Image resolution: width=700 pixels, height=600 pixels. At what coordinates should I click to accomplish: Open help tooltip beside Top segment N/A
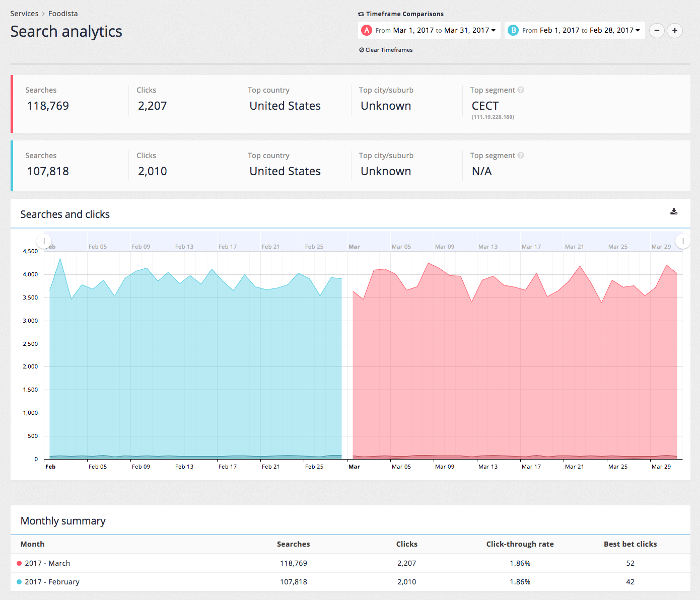(521, 155)
